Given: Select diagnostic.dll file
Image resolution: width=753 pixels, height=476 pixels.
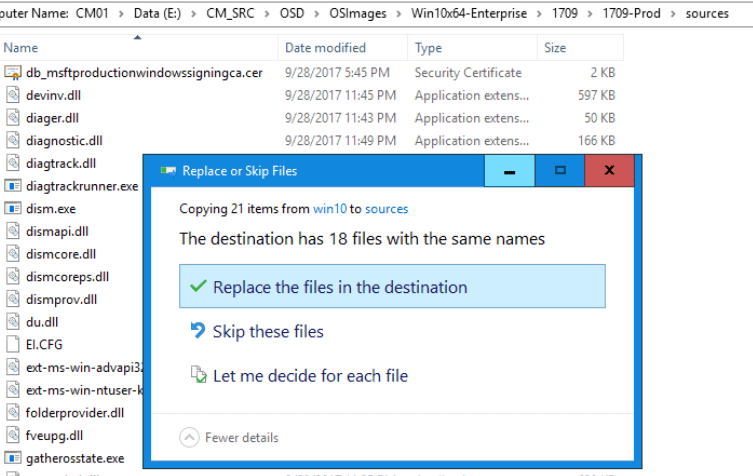Looking at the screenshot, I should click(64, 141).
